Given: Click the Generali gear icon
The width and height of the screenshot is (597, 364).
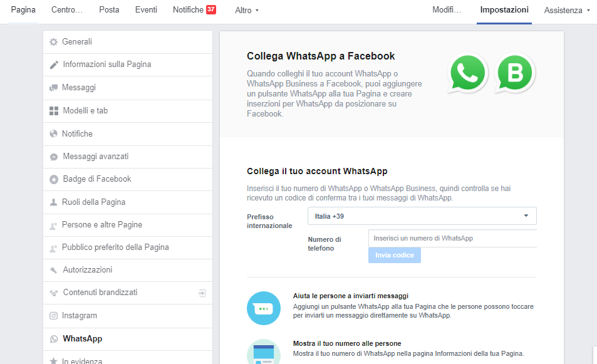Looking at the screenshot, I should coord(54,42).
